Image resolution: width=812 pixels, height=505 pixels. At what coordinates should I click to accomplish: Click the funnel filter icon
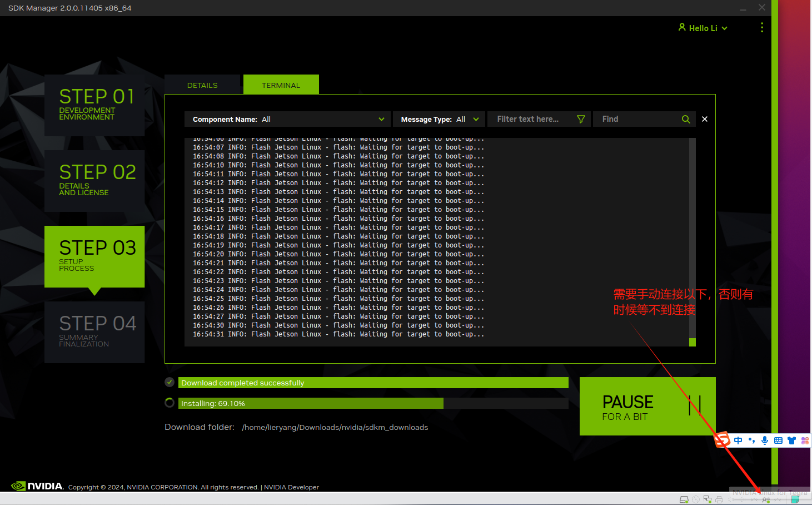coord(581,119)
